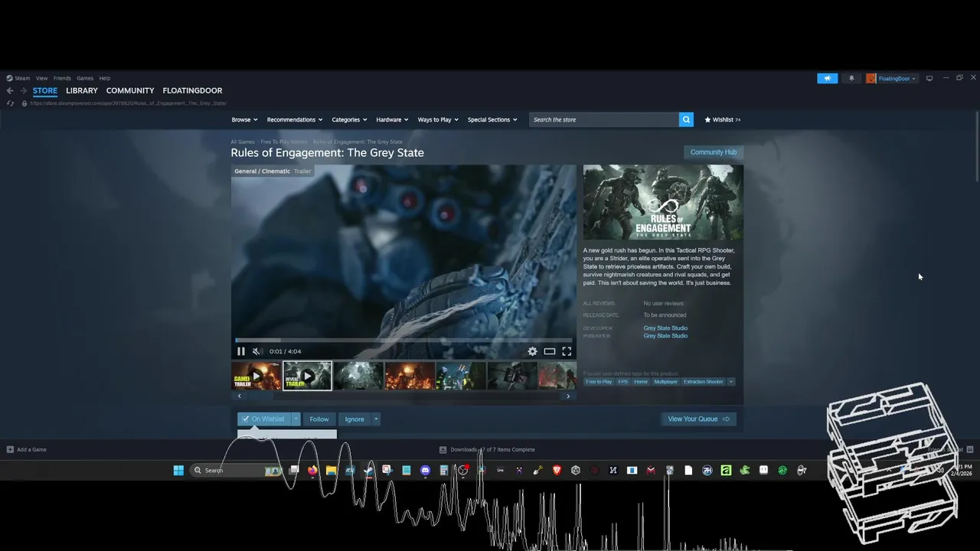Click the Follow button
Viewport: 980px width, 551px height.
[319, 419]
